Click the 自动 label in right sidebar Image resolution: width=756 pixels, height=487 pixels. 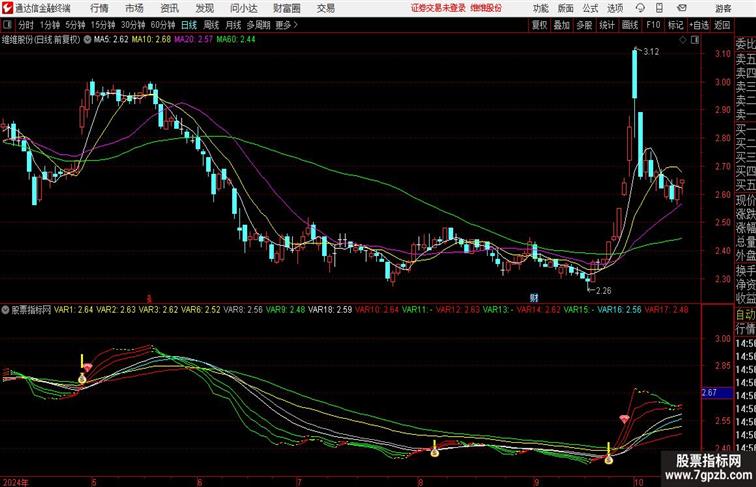(745, 314)
